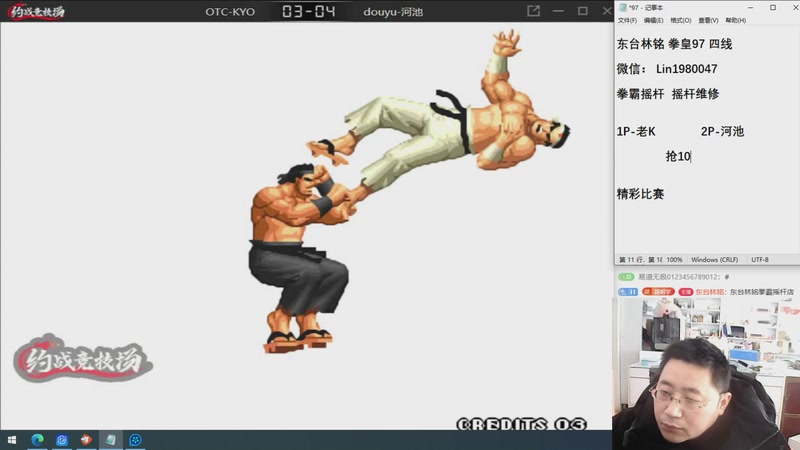Switch to Notepad from the taskbar

[111, 440]
